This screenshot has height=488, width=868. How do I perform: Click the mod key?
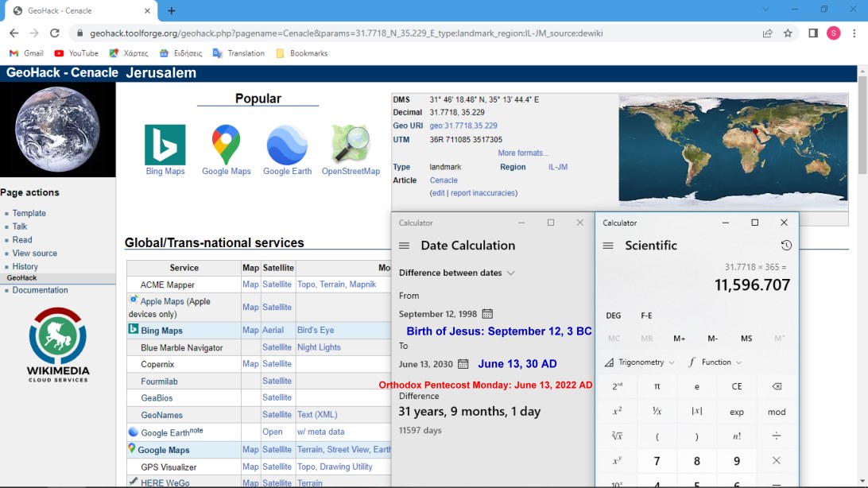(x=777, y=412)
